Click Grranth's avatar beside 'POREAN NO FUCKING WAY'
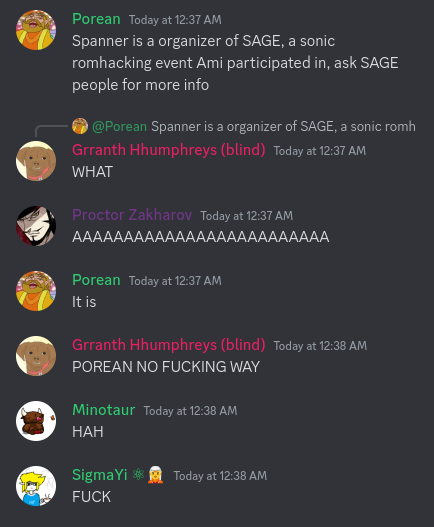Image resolution: width=434 pixels, height=527 pixels. 36,356
